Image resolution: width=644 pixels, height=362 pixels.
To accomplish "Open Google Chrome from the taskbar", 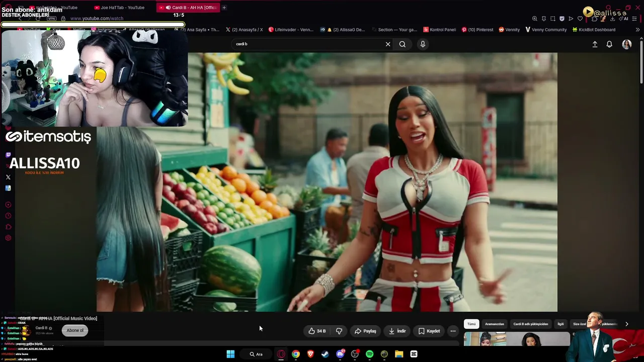I will point(296,354).
